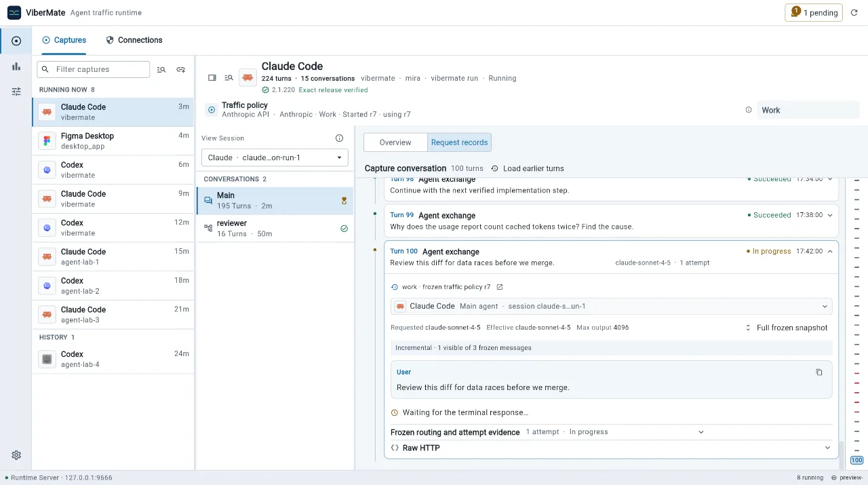Expand the Turn 98 exchange chevron
The width and height of the screenshot is (868, 485).
[x=830, y=179]
